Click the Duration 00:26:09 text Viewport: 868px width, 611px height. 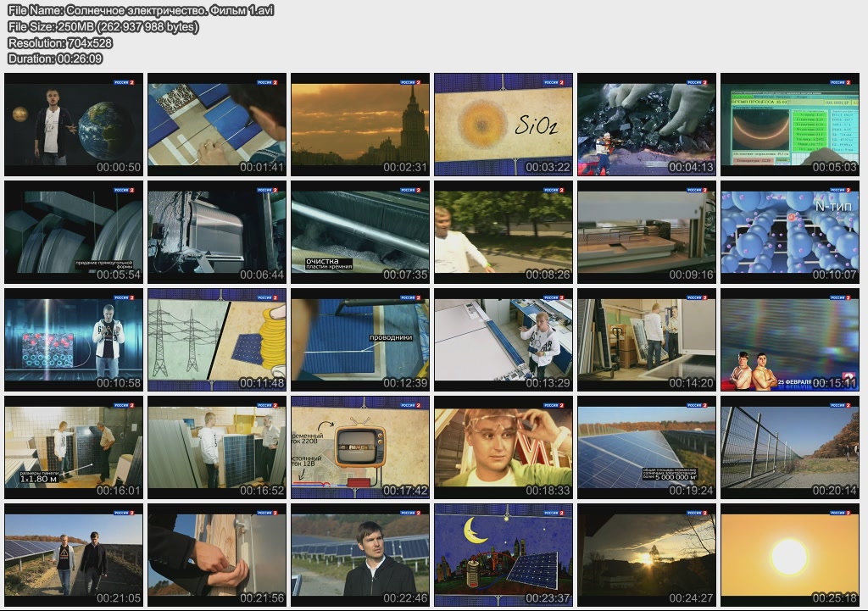(x=55, y=58)
